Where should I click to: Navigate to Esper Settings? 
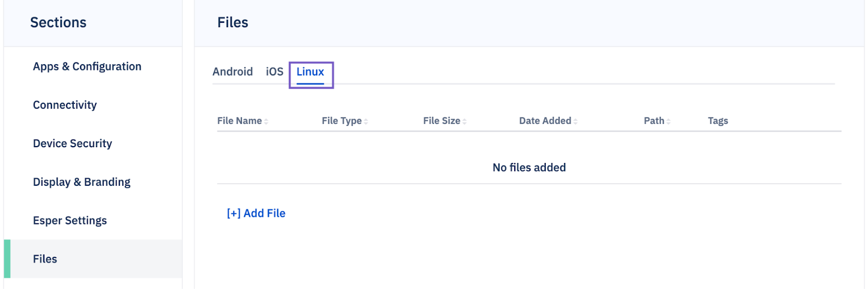click(x=70, y=221)
